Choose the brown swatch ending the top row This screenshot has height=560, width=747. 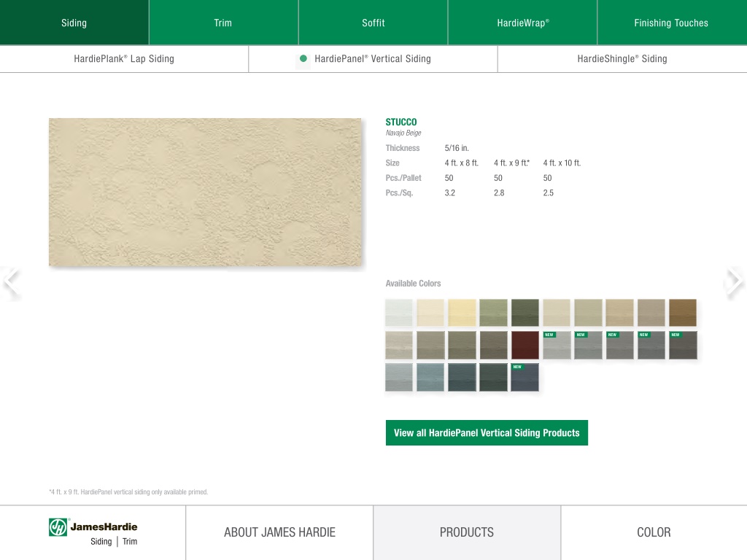point(683,312)
